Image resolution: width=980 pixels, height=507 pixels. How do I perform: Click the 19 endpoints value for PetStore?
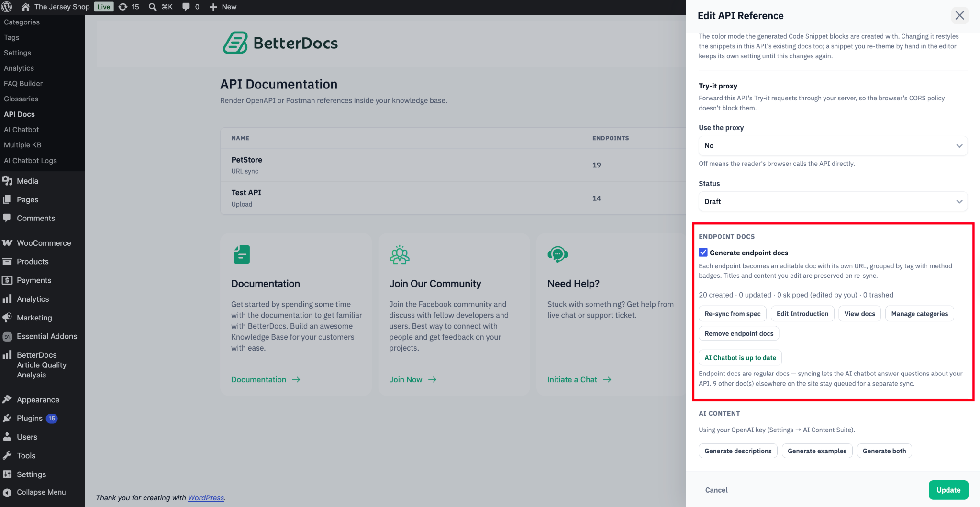[x=596, y=165]
